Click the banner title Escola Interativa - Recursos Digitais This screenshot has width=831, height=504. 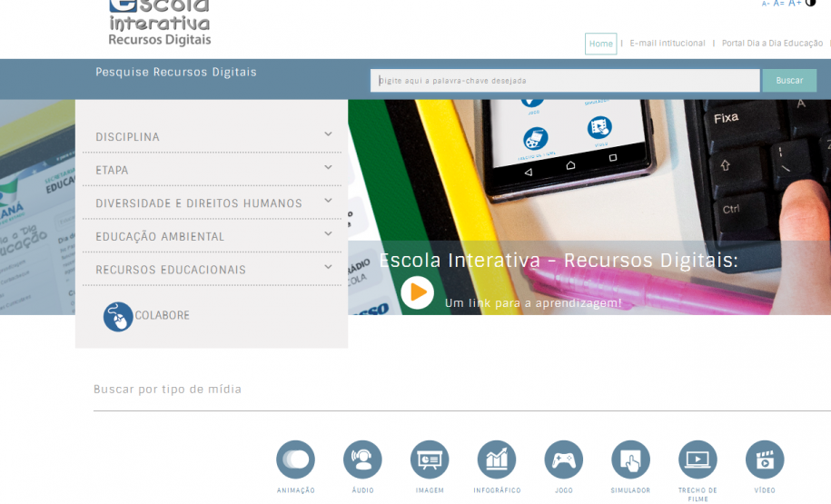tap(559, 261)
